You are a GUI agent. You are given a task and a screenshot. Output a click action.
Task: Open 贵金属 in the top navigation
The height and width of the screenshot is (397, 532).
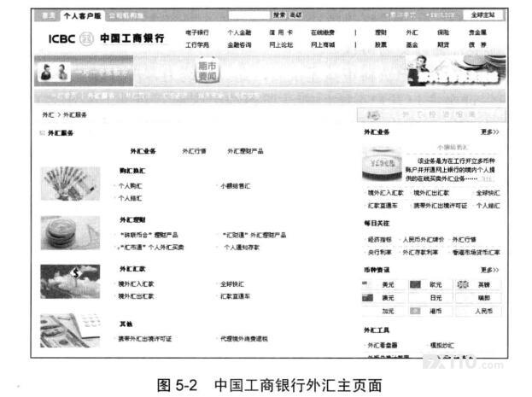(x=477, y=32)
